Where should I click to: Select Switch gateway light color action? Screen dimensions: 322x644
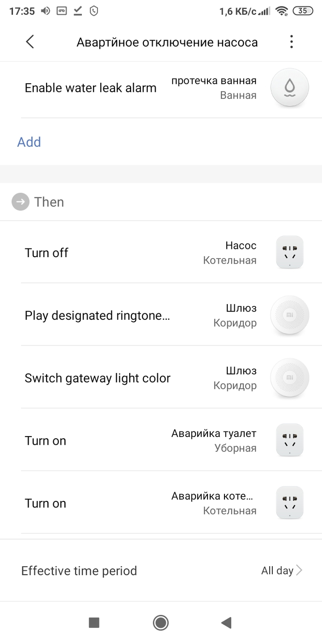click(x=98, y=378)
